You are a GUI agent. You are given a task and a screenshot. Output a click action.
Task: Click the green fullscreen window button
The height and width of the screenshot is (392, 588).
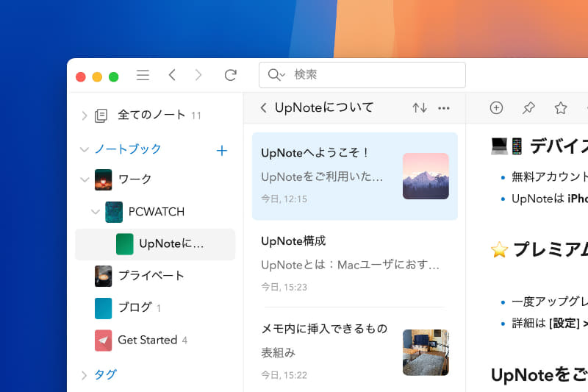[114, 77]
